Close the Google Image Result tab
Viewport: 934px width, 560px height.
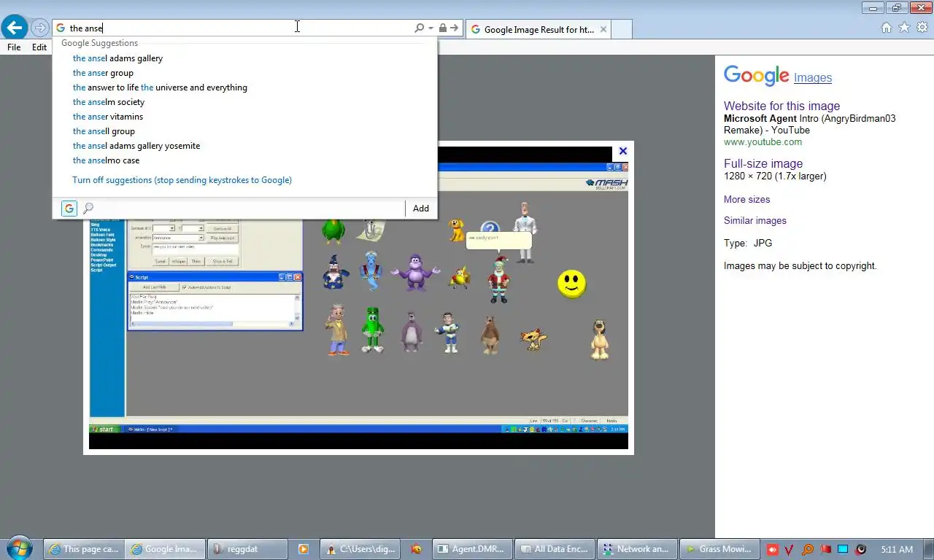[603, 30]
